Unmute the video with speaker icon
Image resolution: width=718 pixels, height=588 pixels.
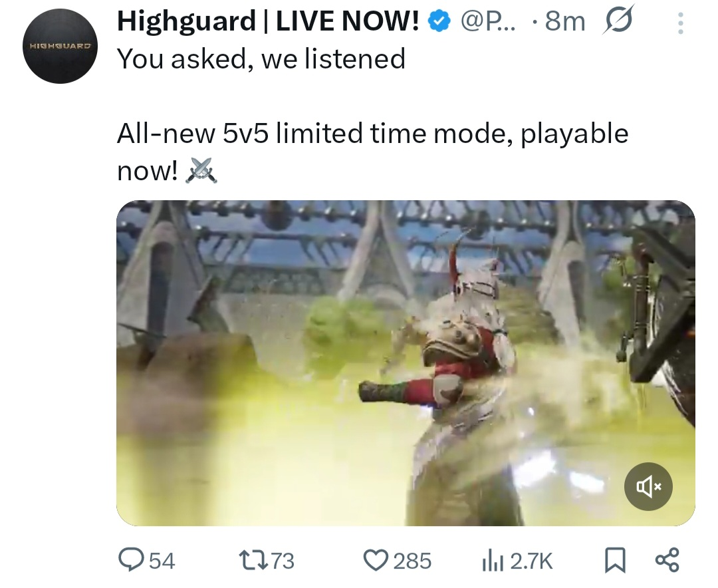point(648,486)
